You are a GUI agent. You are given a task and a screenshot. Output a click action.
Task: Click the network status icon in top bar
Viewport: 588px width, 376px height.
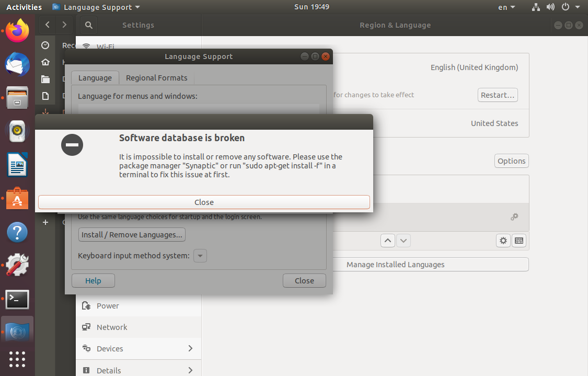[x=536, y=7]
